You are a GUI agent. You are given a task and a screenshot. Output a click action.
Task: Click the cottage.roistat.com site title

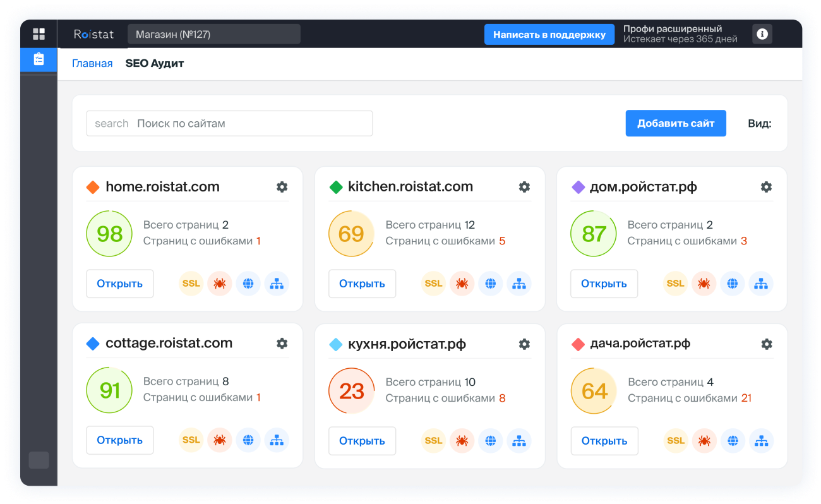pyautogui.click(x=169, y=344)
